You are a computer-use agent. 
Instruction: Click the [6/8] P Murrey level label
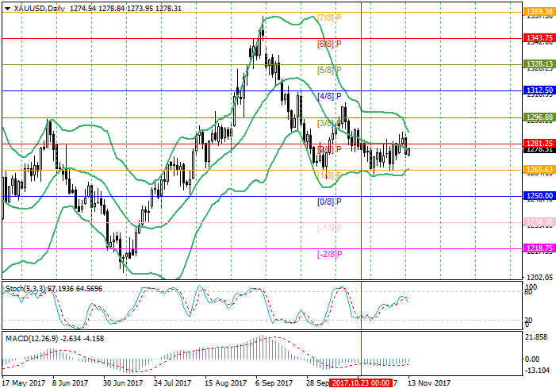pyautogui.click(x=329, y=44)
